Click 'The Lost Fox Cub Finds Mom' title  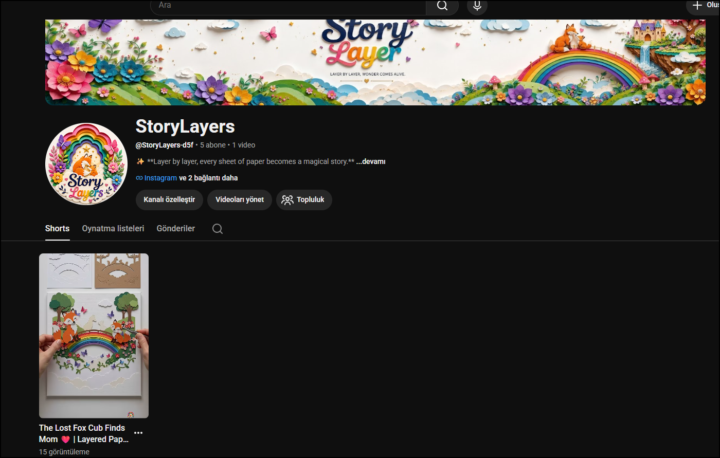84,433
